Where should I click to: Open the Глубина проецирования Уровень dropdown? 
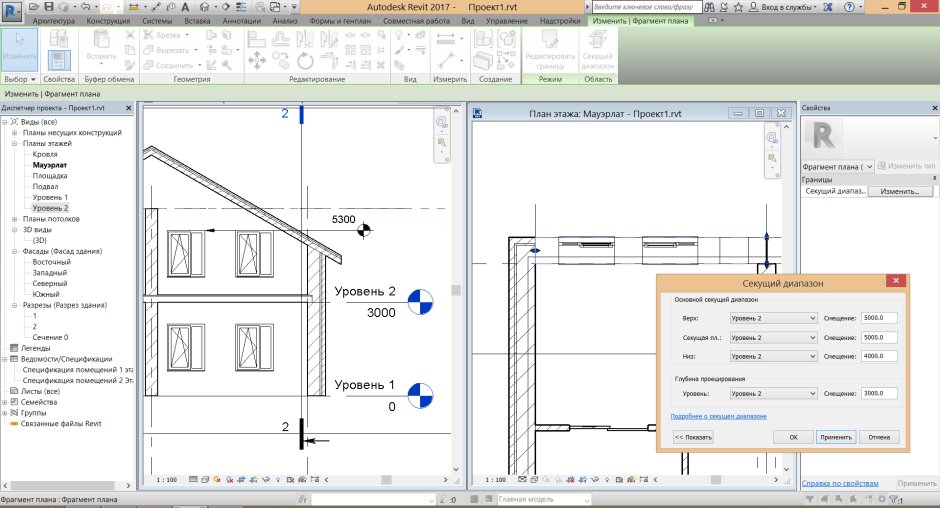(x=773, y=393)
